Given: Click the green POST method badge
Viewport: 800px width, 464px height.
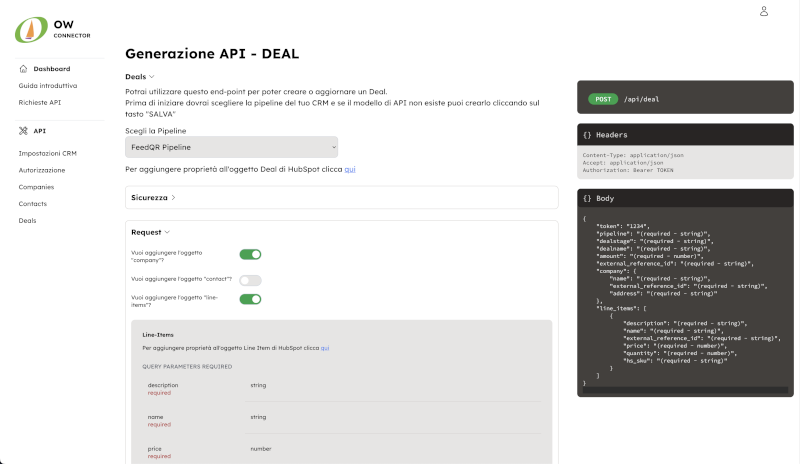Looking at the screenshot, I should (x=602, y=99).
